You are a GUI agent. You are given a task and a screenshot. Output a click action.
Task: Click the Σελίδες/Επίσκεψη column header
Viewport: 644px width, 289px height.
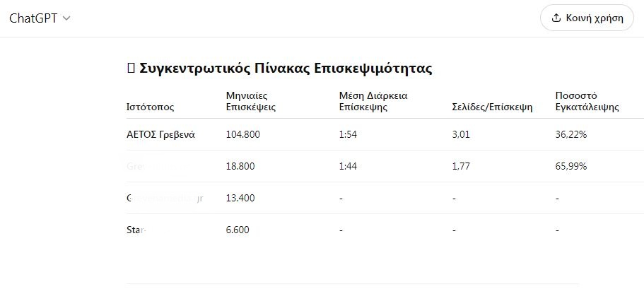click(492, 107)
